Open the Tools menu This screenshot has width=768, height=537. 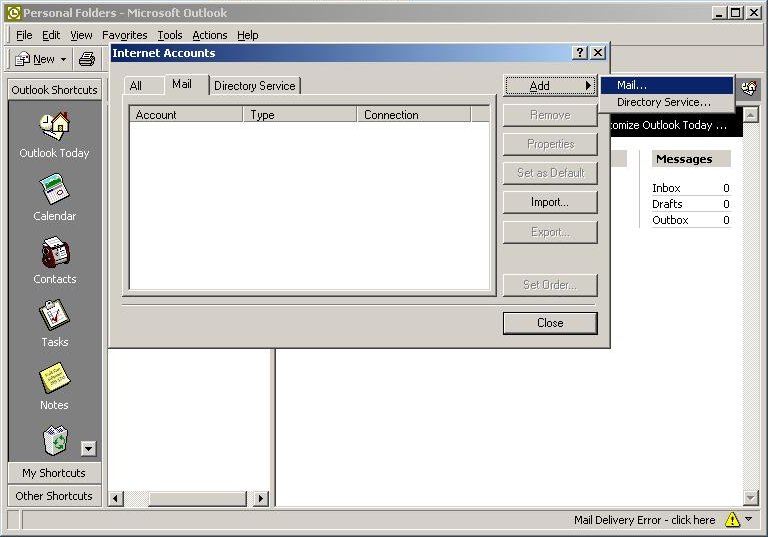(x=170, y=35)
